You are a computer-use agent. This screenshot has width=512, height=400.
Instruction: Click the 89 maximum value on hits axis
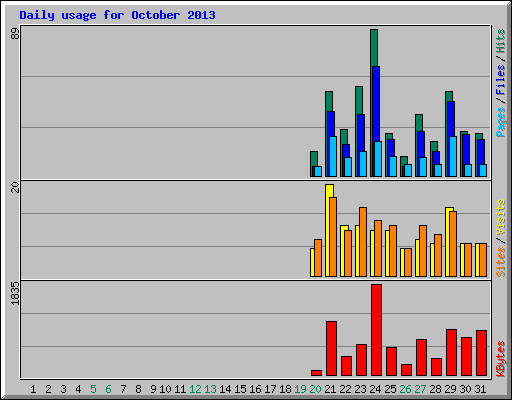[x=15, y=34]
